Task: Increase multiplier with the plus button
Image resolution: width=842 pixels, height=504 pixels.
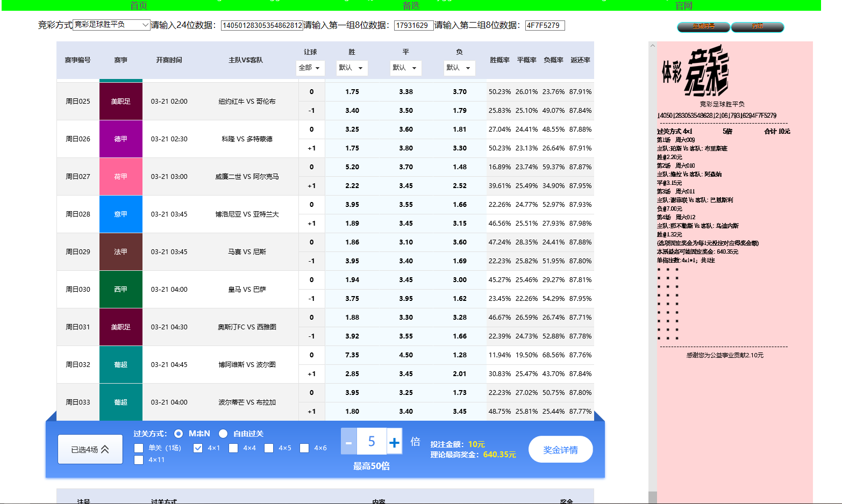Action: point(394,442)
